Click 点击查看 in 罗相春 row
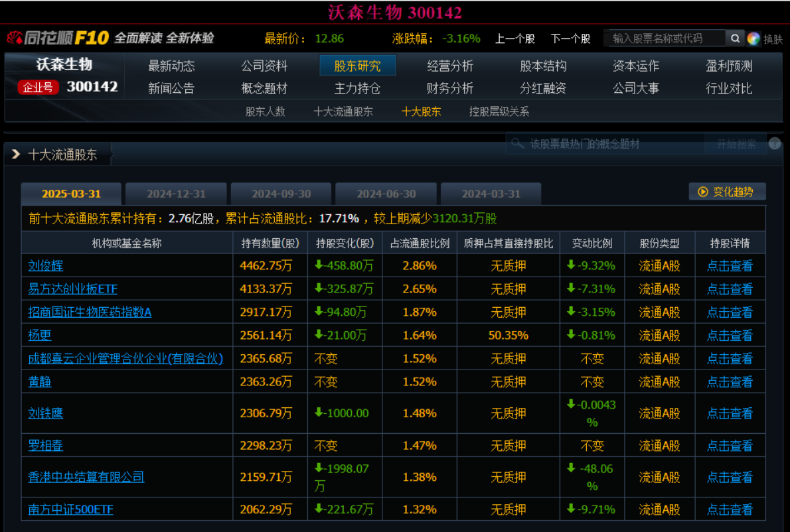Image resolution: width=790 pixels, height=532 pixels. [x=730, y=445]
